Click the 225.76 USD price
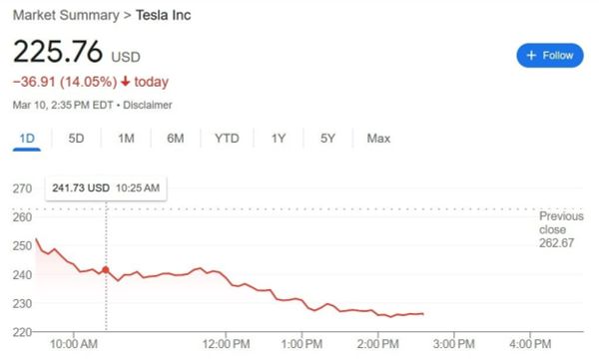Viewport: 599px width, 364px height. click(77, 52)
